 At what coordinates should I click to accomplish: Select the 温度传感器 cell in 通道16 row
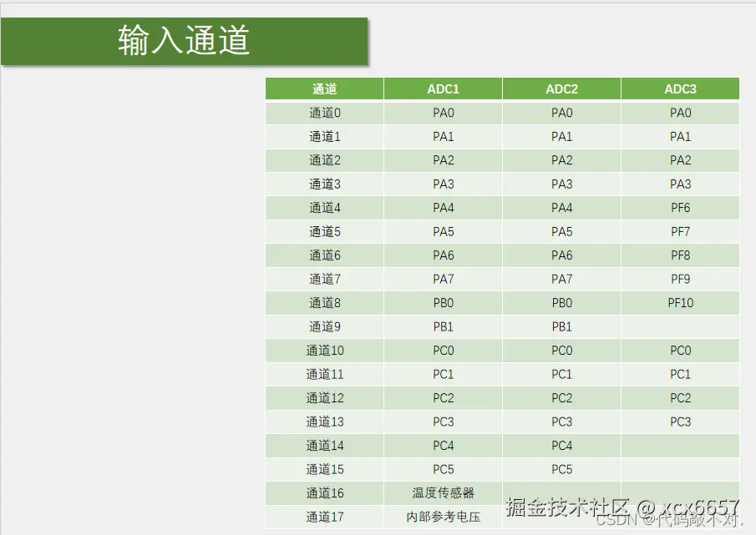(443, 493)
